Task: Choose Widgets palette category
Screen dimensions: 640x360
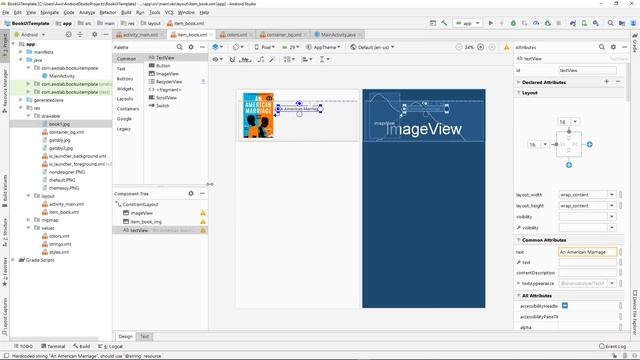Action: click(x=125, y=89)
